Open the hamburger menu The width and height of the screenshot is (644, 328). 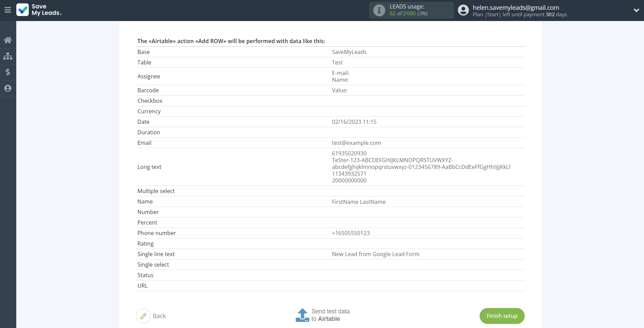pyautogui.click(x=8, y=10)
